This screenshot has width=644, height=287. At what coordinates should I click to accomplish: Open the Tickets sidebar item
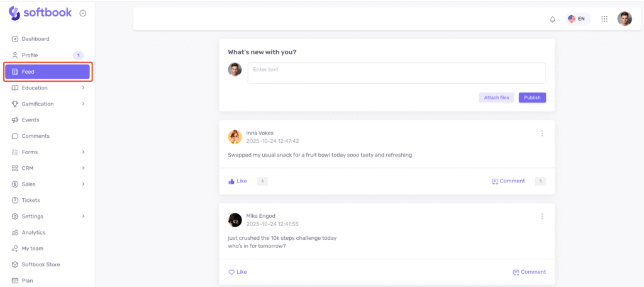(x=31, y=200)
